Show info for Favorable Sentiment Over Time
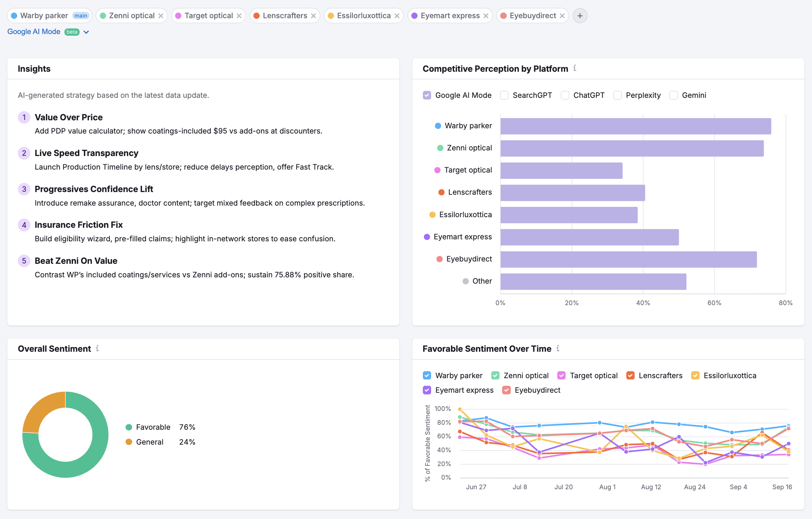The image size is (812, 519). point(558,348)
